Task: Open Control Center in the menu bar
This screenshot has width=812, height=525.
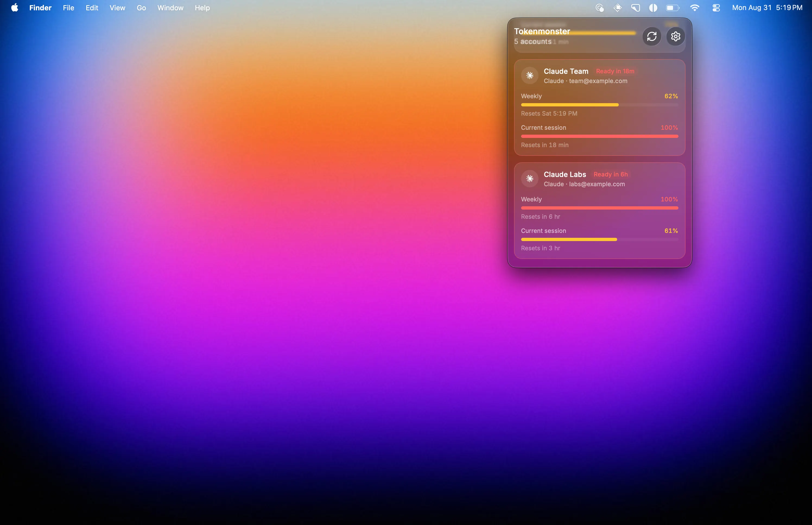Action: click(x=716, y=8)
